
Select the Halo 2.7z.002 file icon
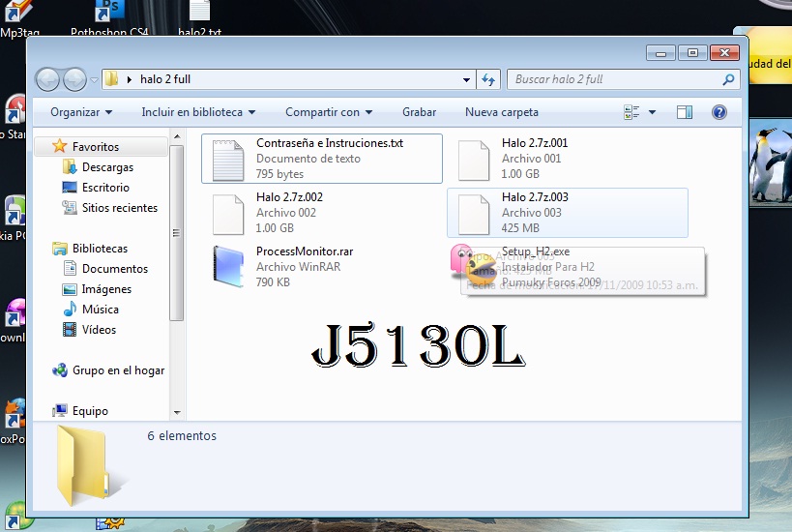[x=228, y=215]
